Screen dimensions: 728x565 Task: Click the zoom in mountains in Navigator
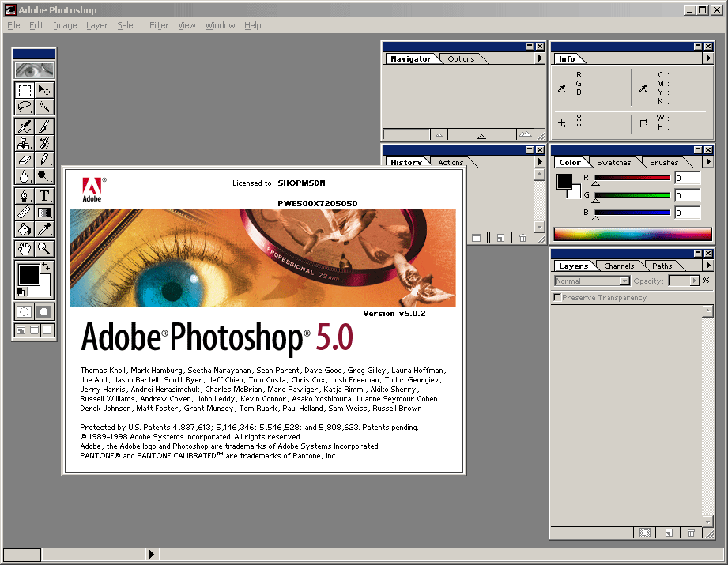(525, 134)
